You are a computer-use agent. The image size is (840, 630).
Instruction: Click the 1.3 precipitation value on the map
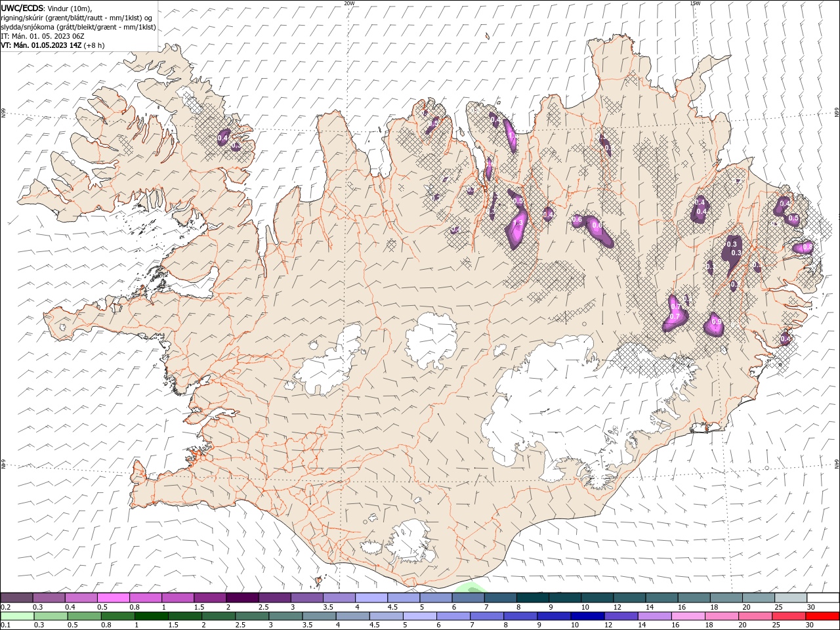coord(517,223)
